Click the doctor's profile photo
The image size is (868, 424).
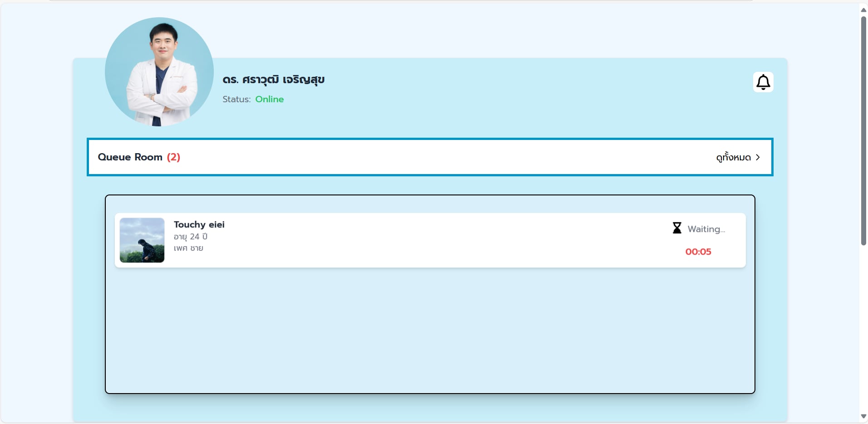(x=159, y=72)
